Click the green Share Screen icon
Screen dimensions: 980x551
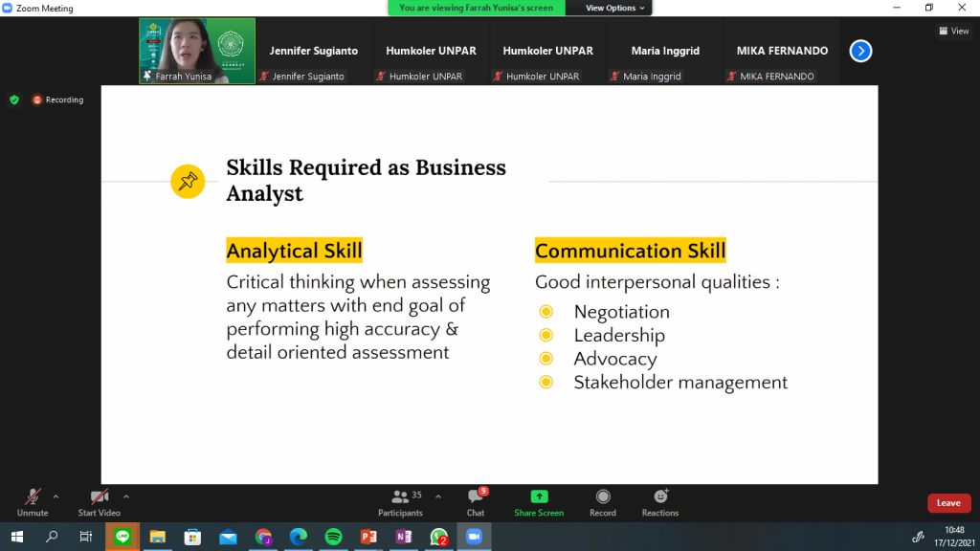point(539,501)
